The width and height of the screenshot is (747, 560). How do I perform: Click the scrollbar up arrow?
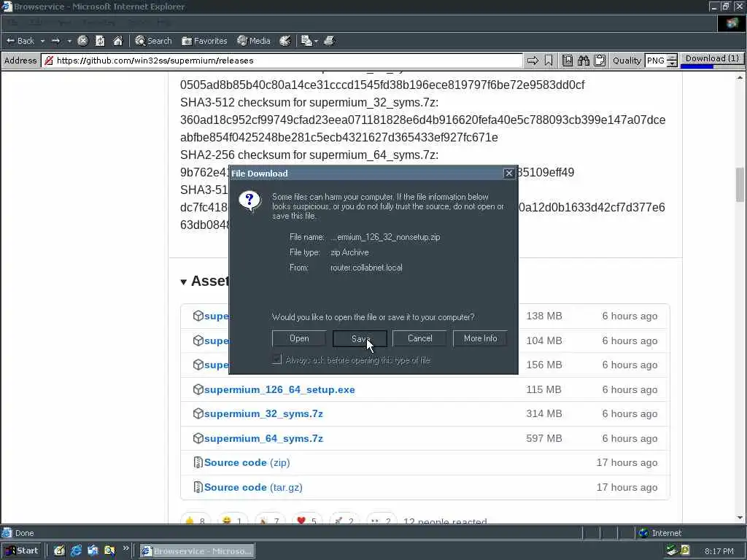[740, 77]
